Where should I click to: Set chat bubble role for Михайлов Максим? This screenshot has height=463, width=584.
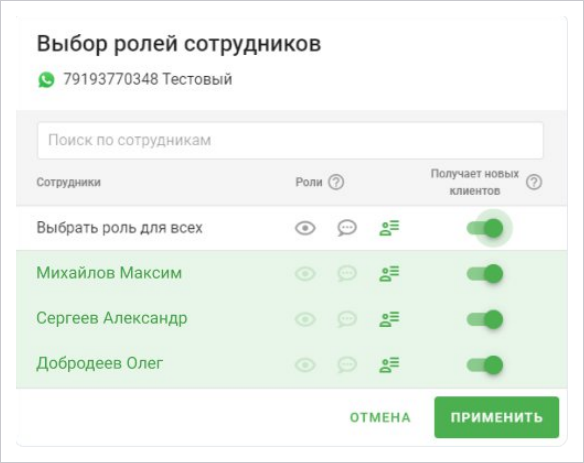point(347,274)
